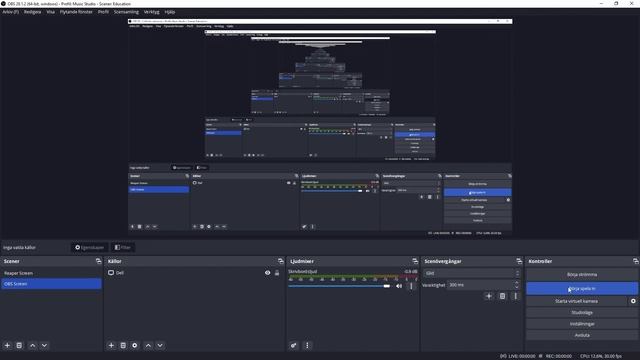Undock the Kontroller panel
Screen dimensions: 640x360
click(x=636, y=261)
